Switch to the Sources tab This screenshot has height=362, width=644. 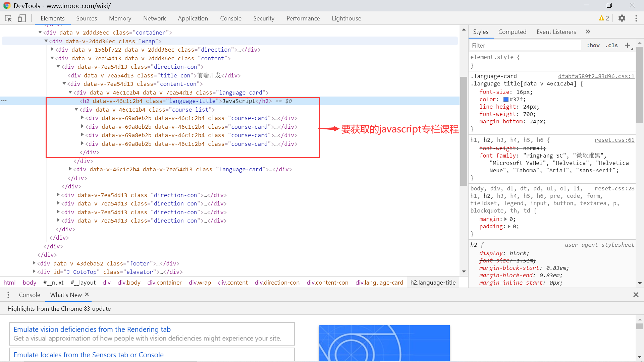point(87,18)
